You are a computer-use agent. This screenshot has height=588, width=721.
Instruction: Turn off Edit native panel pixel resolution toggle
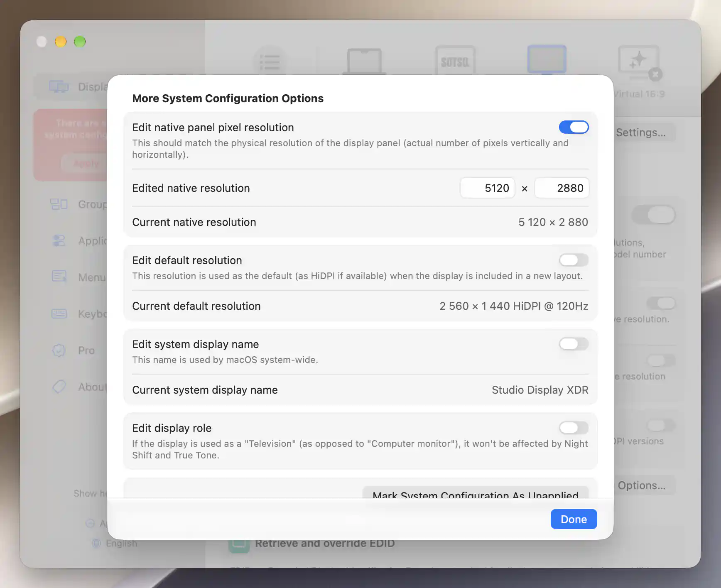(574, 127)
